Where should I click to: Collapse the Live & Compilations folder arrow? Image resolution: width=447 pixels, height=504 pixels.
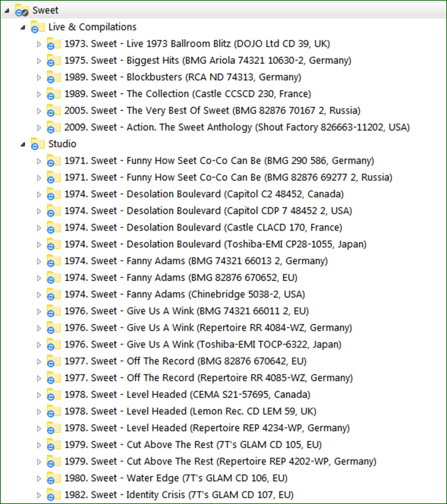point(23,27)
